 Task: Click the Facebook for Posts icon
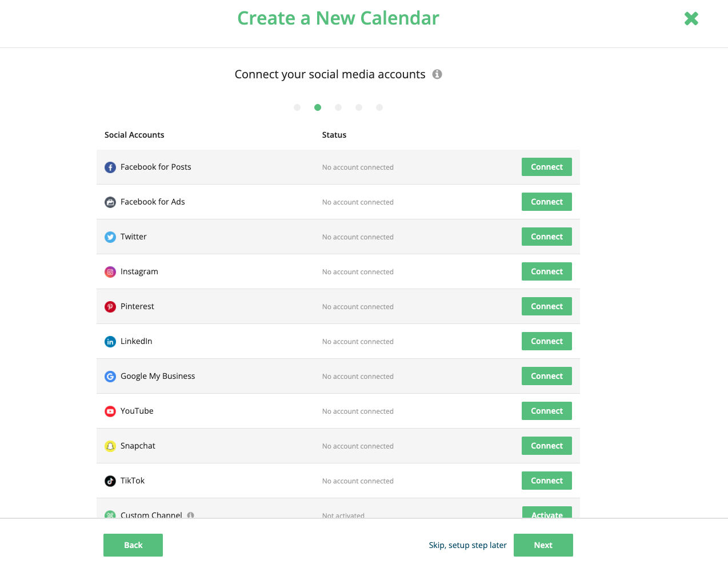click(x=110, y=167)
